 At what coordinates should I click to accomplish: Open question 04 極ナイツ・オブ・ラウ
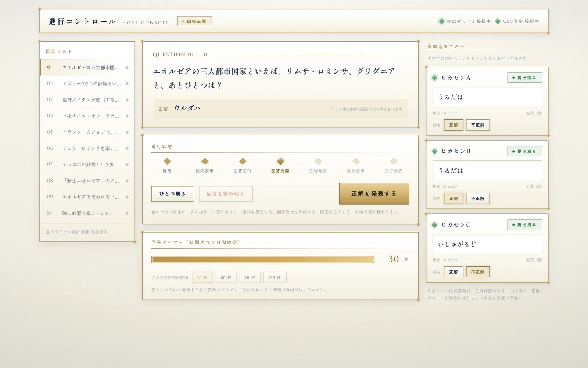coord(87,116)
